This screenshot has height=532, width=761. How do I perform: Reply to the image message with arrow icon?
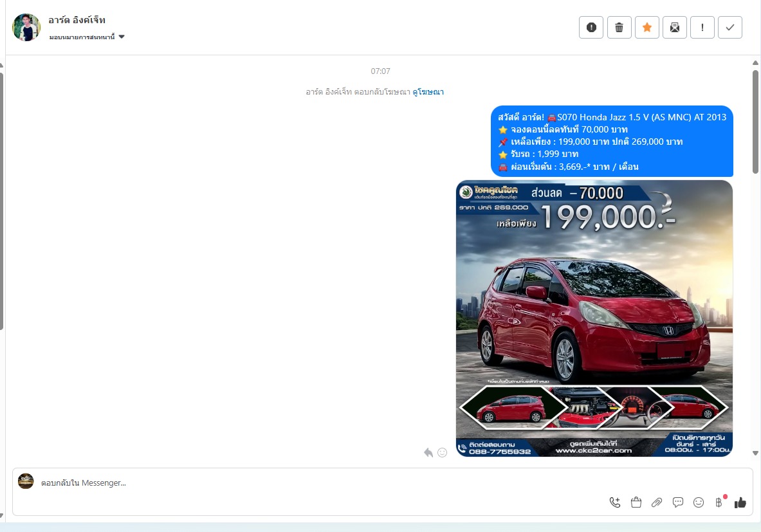tap(428, 452)
